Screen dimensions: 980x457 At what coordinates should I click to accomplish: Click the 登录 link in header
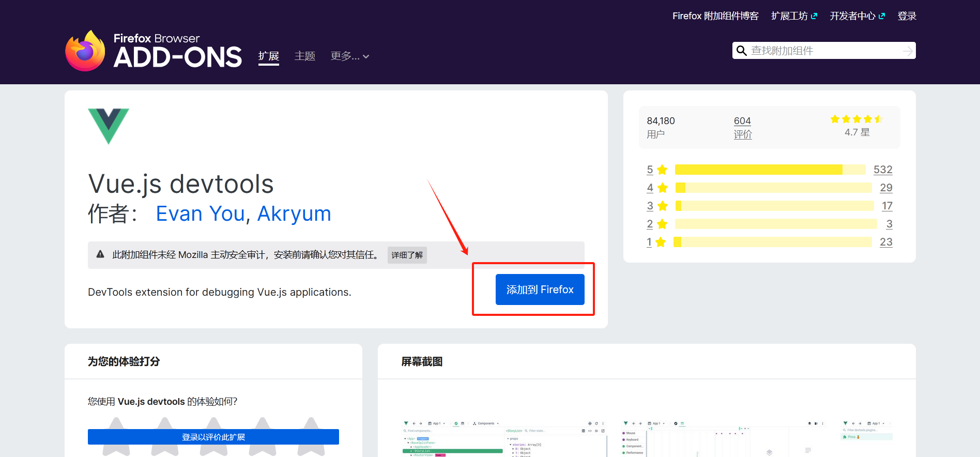click(907, 16)
